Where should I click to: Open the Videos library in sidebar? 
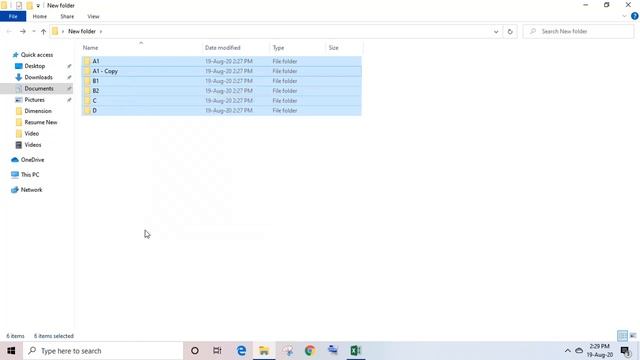33,145
